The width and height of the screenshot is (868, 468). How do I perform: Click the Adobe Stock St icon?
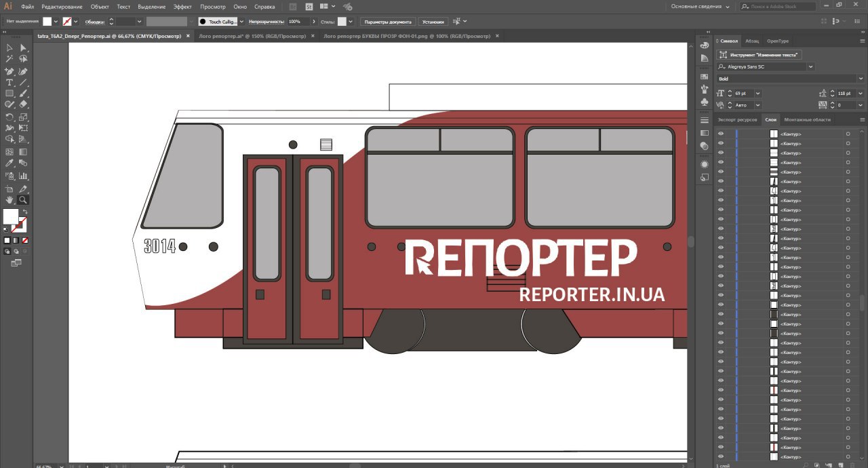point(309,6)
